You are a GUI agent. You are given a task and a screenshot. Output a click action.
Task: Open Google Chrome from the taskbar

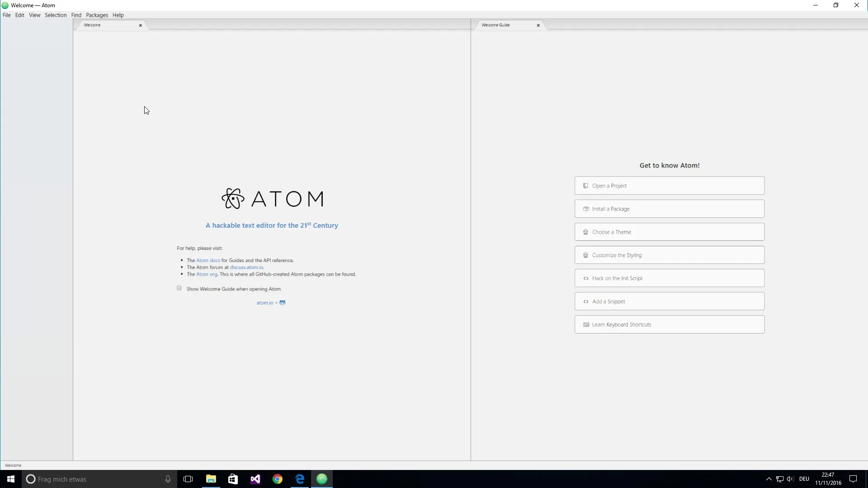pos(278,479)
